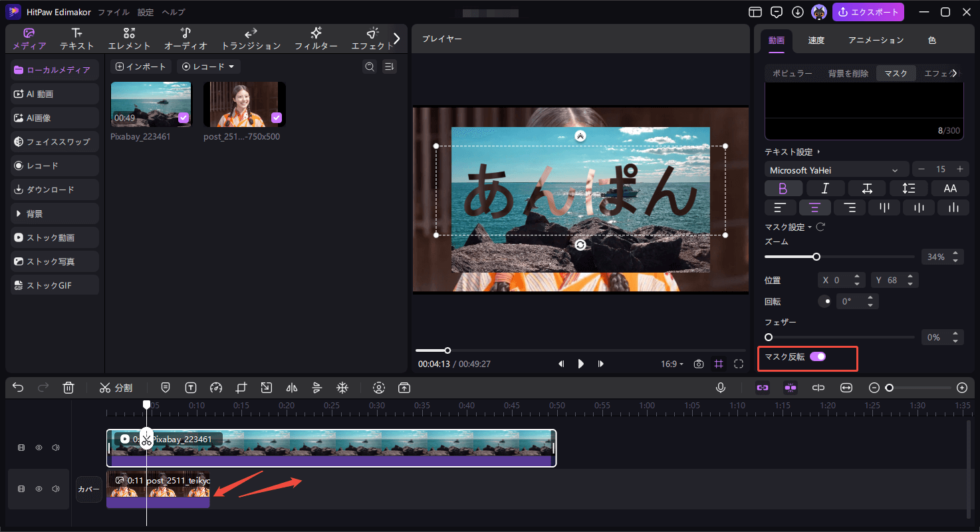Open the レコード dropdown in media panel
This screenshot has width=980, height=532.
(x=209, y=66)
